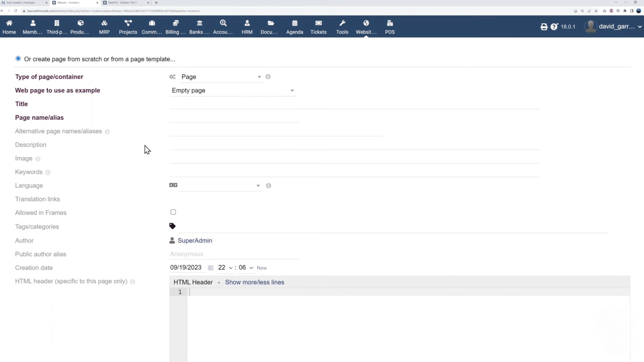The height and width of the screenshot is (362, 644).
Task: Select the Website menu item
Action: pyautogui.click(x=366, y=27)
